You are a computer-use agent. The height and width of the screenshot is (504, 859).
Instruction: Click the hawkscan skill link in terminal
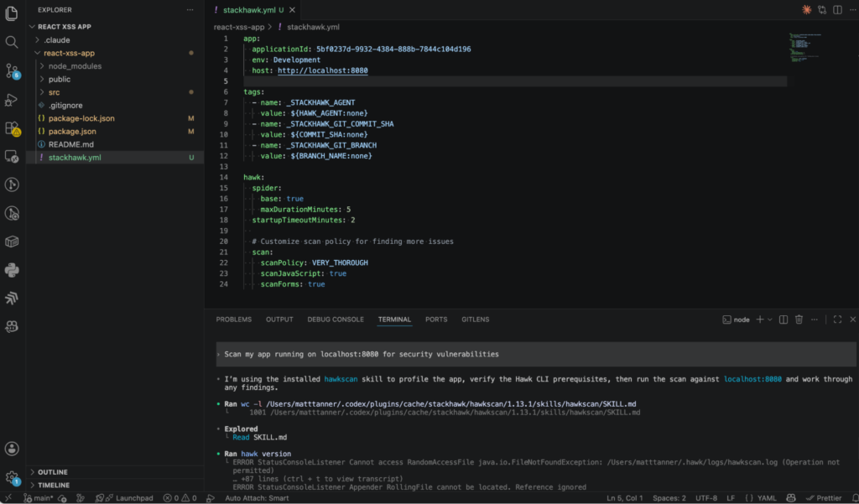click(x=341, y=379)
